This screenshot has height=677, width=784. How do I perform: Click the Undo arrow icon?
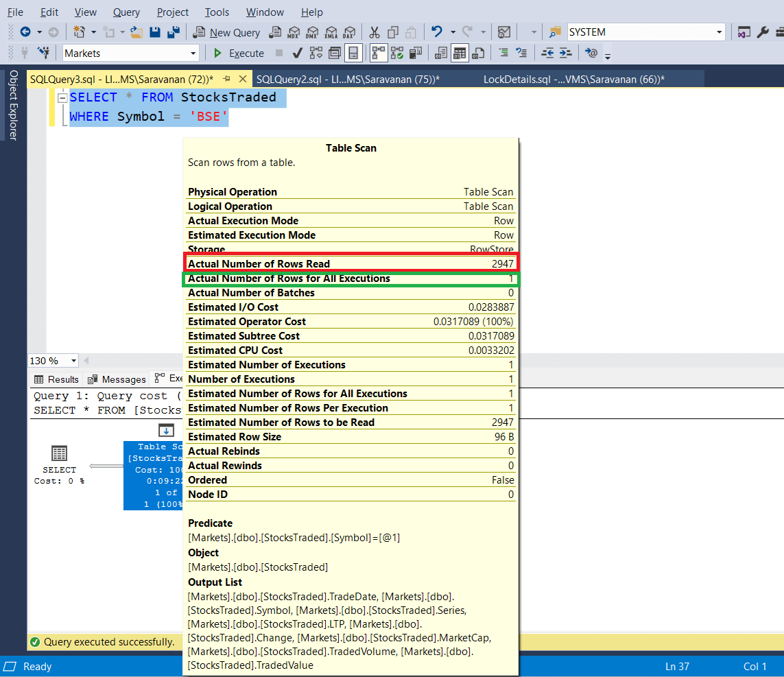click(x=436, y=32)
